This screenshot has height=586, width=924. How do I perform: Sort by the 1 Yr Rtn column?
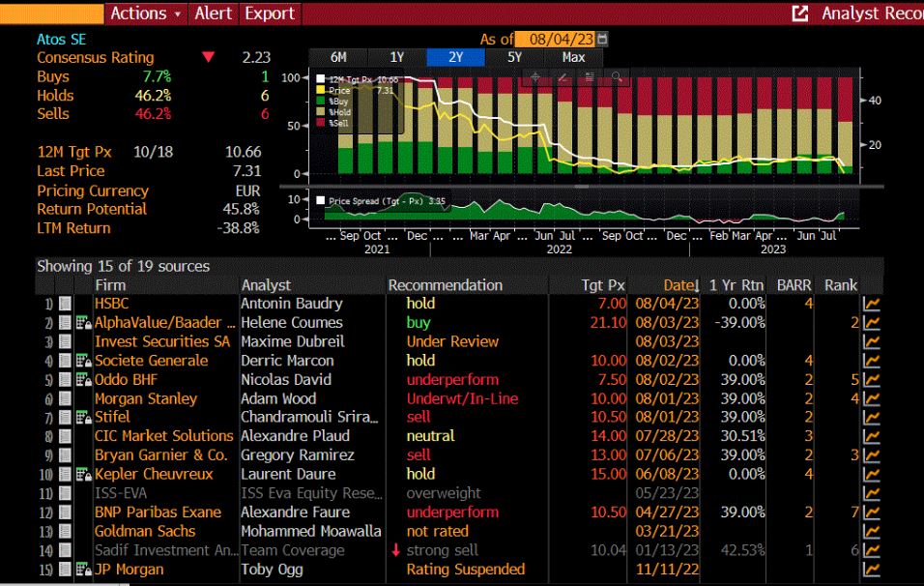coord(736,285)
